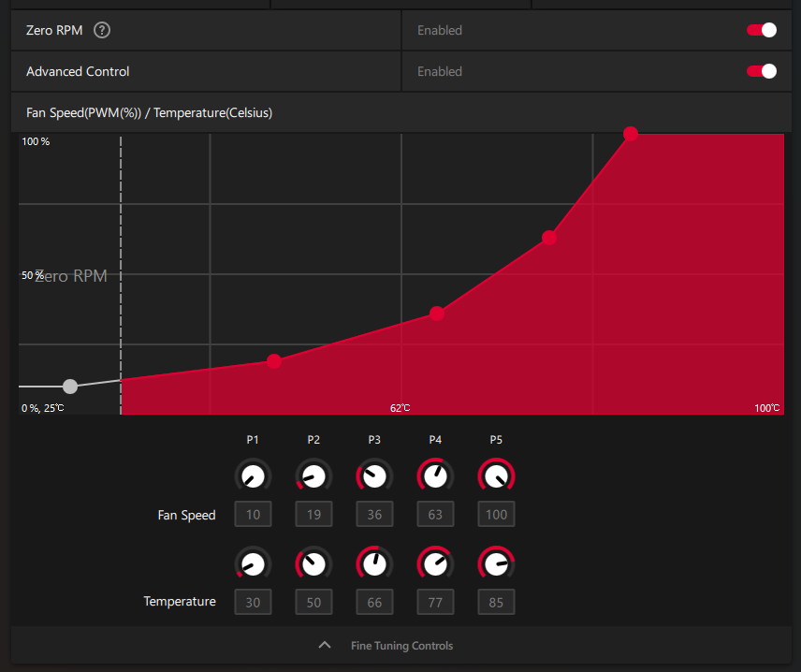This screenshot has width=801, height=672.
Task: Click the '100℃' axis label
Action: coord(766,408)
